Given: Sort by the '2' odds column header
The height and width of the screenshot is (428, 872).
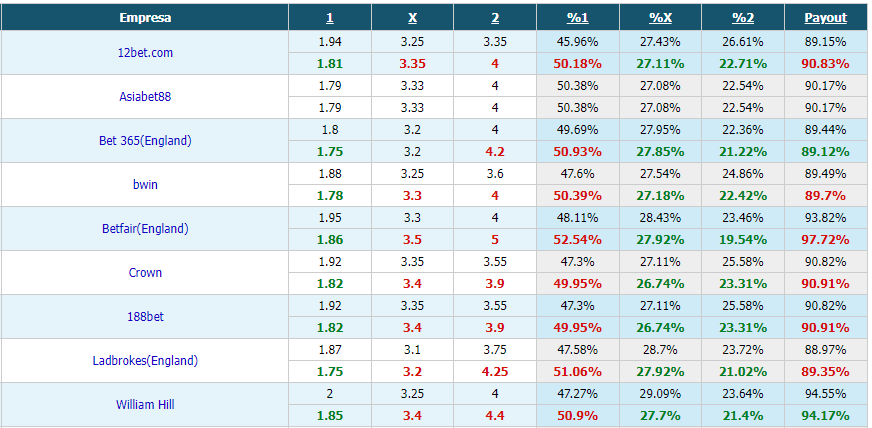Looking at the screenshot, I should pos(495,18).
